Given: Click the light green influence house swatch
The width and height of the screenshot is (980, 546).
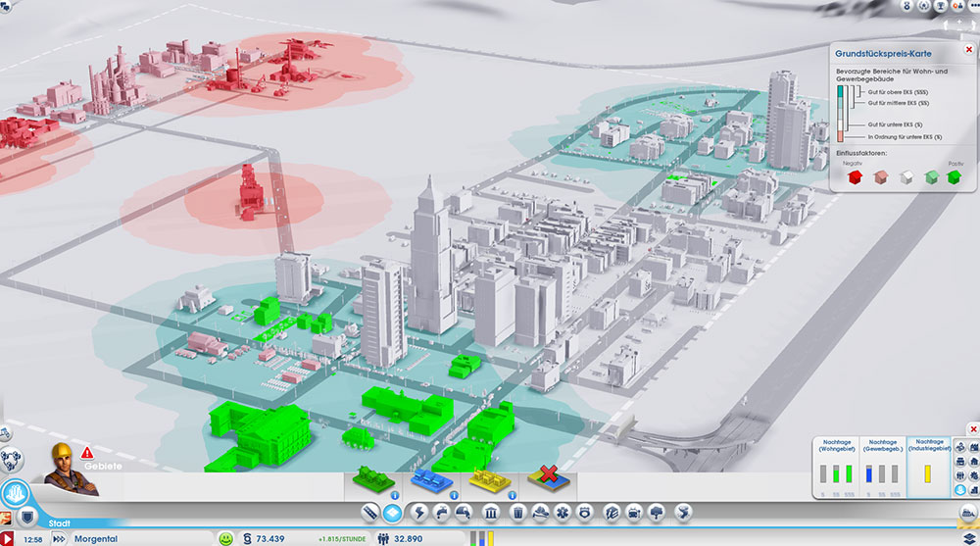Looking at the screenshot, I should 931,178.
